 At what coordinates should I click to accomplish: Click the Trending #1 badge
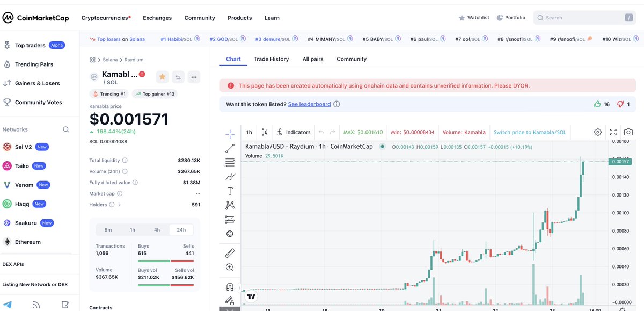click(109, 94)
